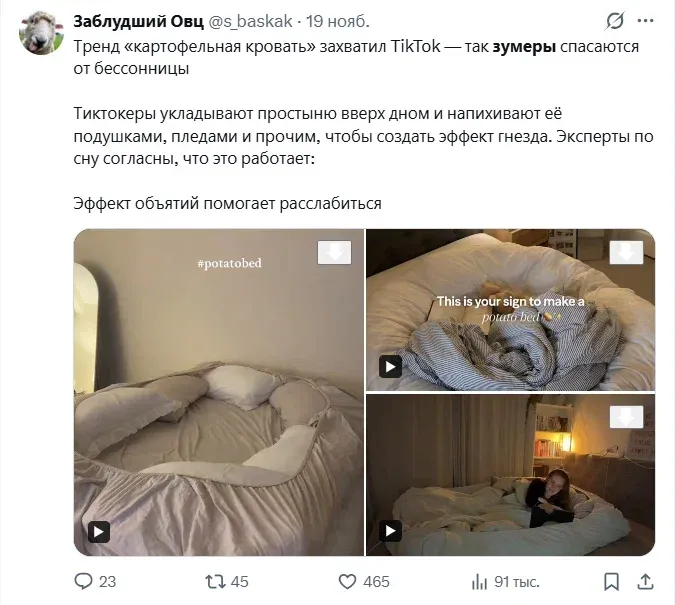Play the striped blanket potato bed video
675x605 pixels.
pyautogui.click(x=390, y=366)
